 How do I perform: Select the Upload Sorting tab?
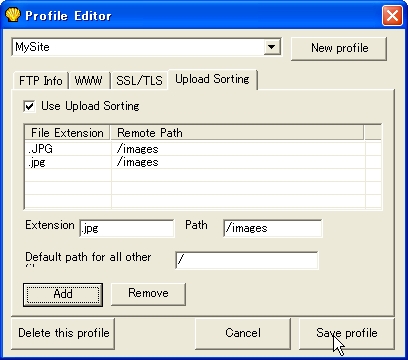(212, 79)
